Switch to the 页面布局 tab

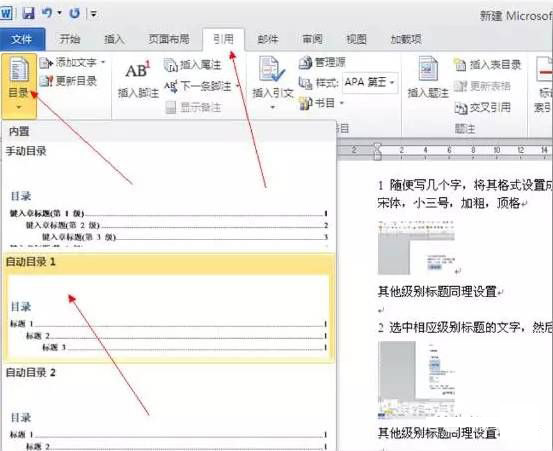click(x=169, y=39)
